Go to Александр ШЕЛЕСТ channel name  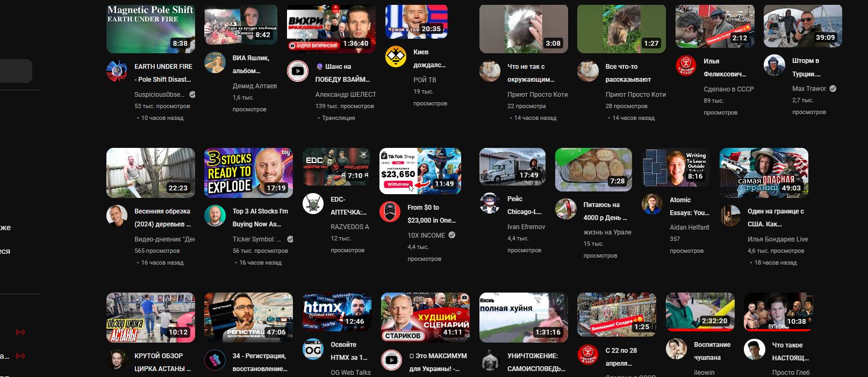click(346, 94)
